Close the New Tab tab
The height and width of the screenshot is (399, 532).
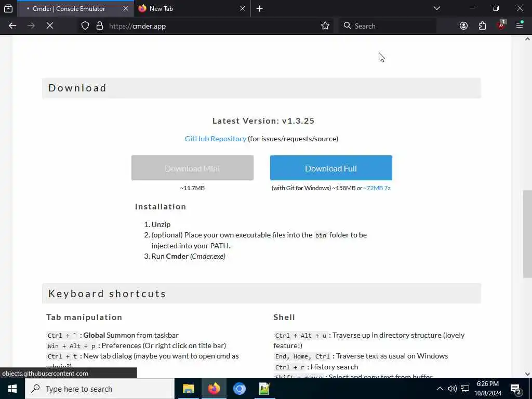pos(242,8)
